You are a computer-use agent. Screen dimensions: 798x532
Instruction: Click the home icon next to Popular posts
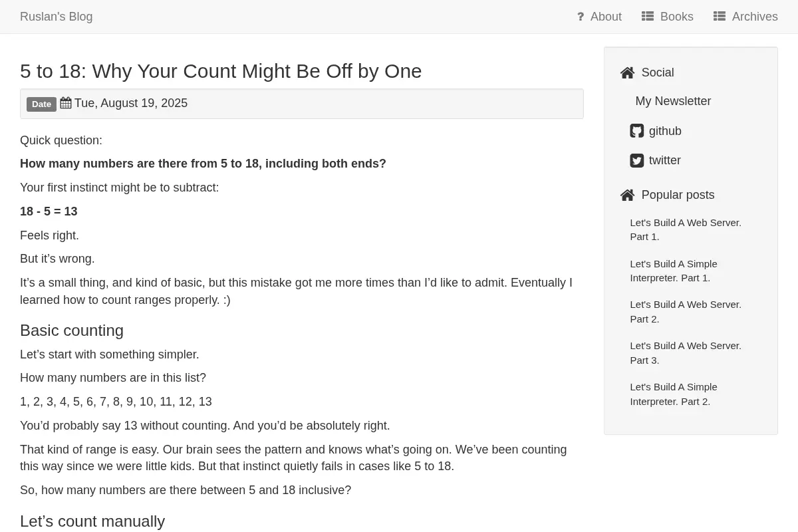point(627,196)
